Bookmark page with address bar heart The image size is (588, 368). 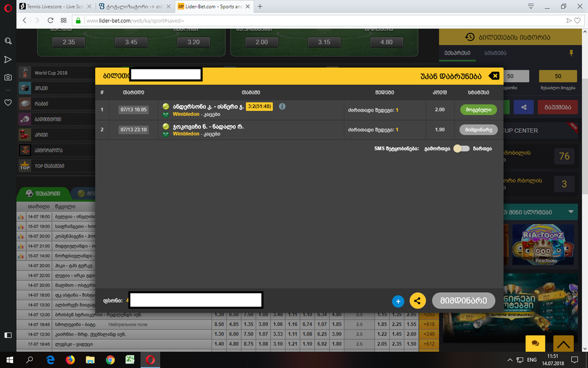pos(578,21)
